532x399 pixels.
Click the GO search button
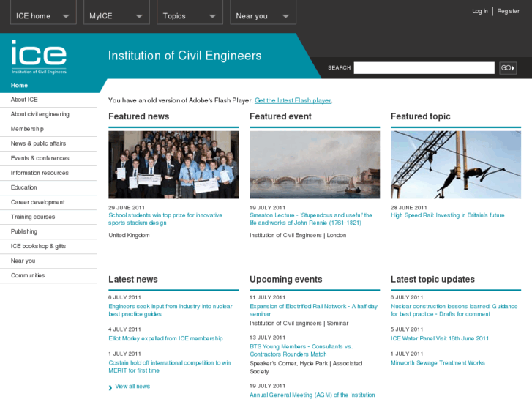[x=508, y=68]
